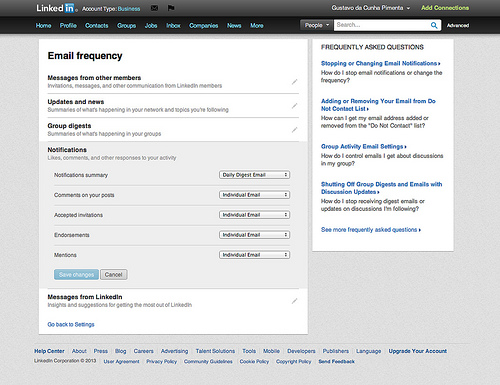Open About footer link
The height and width of the screenshot is (385, 500).
pos(79,351)
